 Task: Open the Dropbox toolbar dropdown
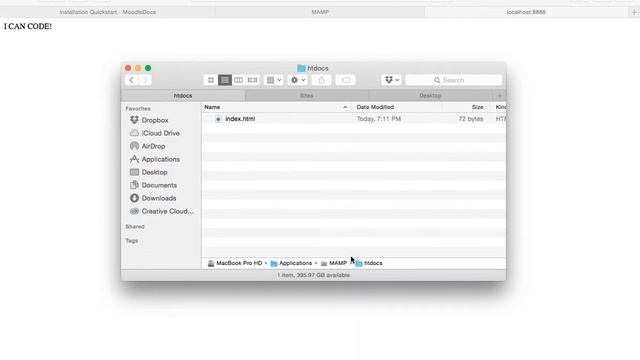tap(392, 80)
